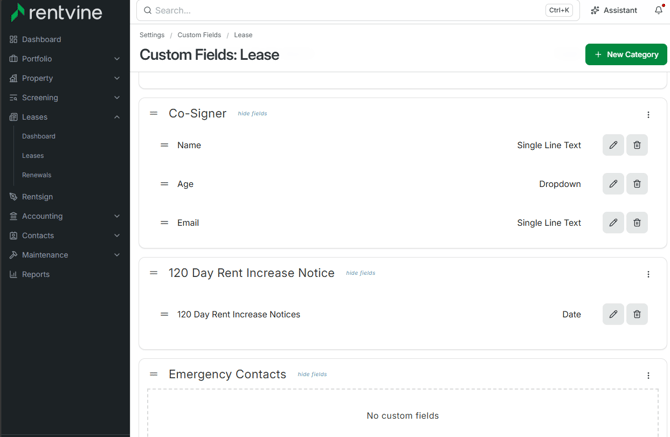This screenshot has width=670, height=437.
Task: Delete the 120 Day Rent Increase Notices field
Action: 637,314
